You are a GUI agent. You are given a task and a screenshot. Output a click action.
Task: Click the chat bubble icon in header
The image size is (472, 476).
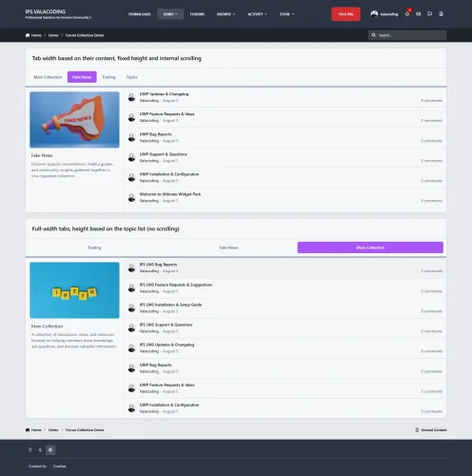(429, 14)
